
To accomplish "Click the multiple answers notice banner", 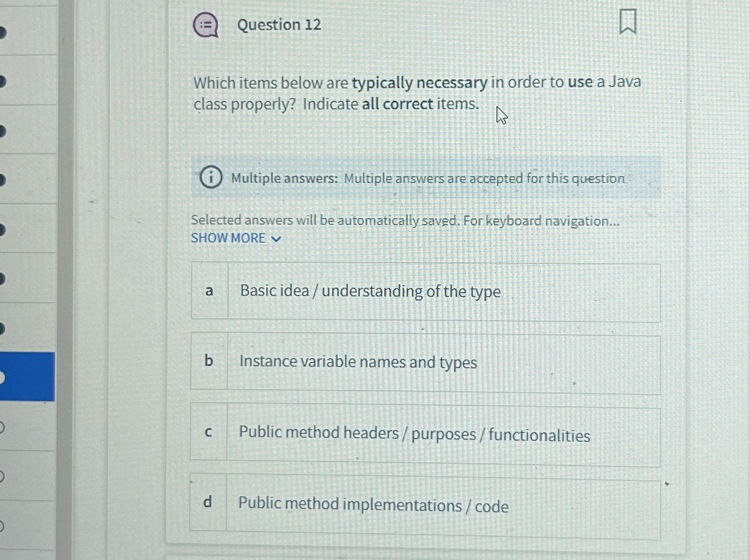I will (x=423, y=178).
